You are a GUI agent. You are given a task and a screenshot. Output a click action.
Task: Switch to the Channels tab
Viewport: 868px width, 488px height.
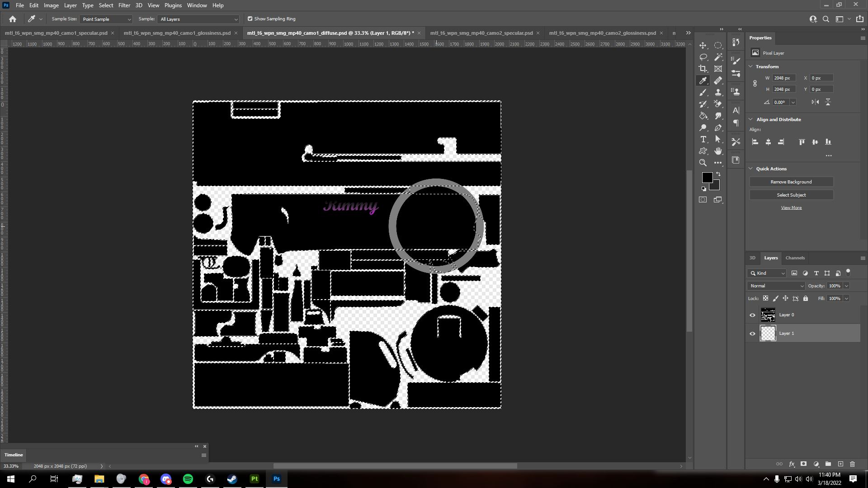[x=795, y=258]
